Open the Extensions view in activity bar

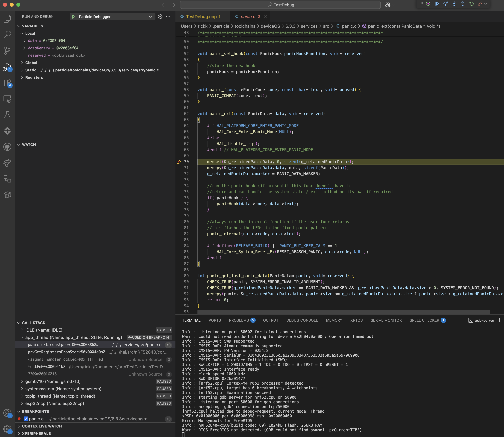[7, 83]
